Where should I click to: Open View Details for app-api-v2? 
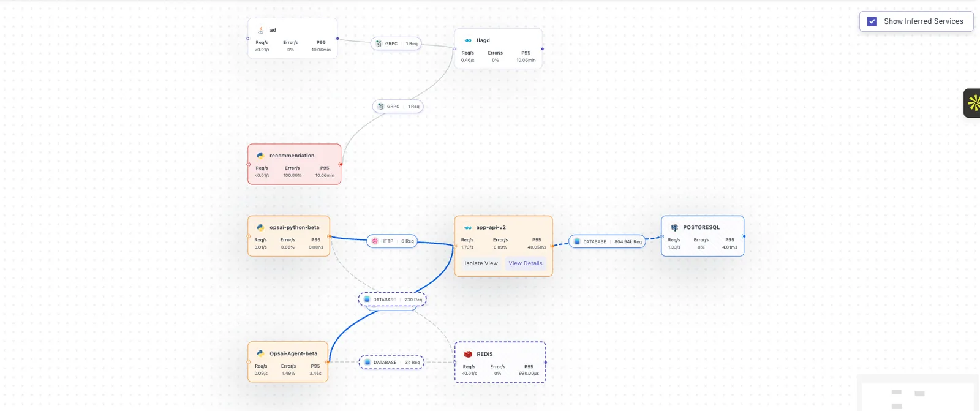coord(526,263)
